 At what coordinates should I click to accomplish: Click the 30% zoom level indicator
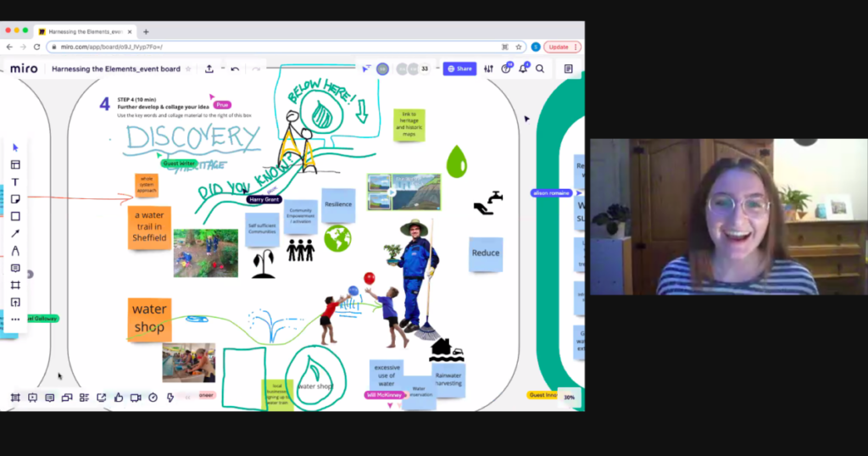(569, 398)
